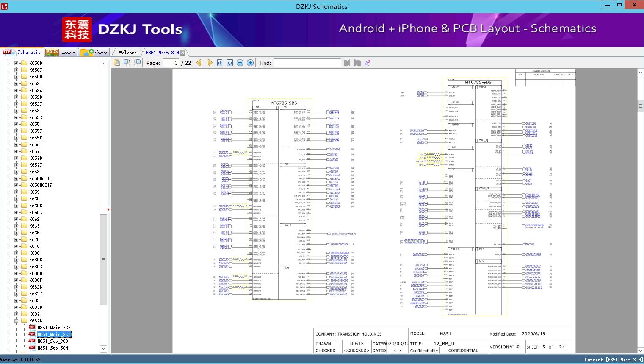Click the find next icon
The width and height of the screenshot is (644, 364).
point(357,63)
